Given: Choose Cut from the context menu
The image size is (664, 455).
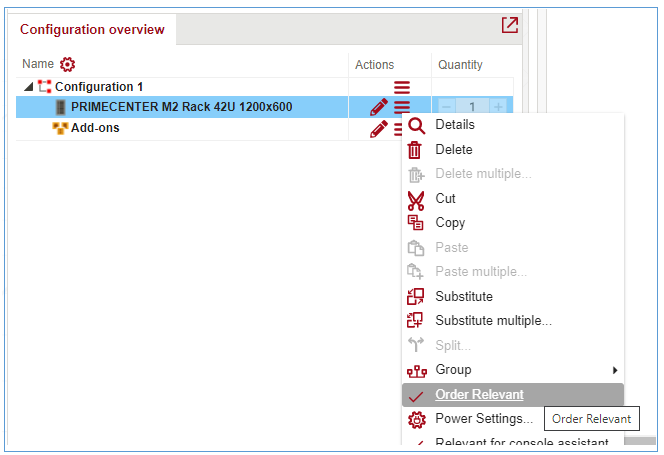Looking at the screenshot, I should pos(513,199).
